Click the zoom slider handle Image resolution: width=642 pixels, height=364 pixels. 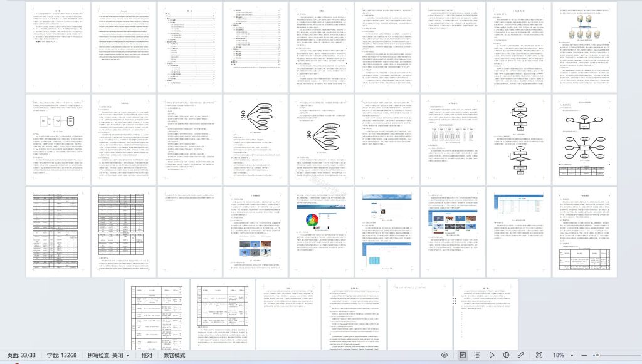[597, 355]
